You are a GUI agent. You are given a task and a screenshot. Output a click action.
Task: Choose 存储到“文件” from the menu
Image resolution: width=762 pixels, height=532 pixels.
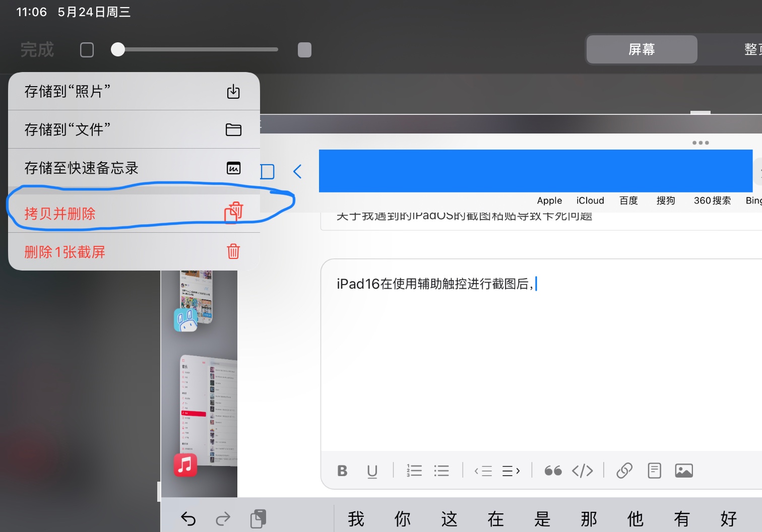[x=134, y=129]
